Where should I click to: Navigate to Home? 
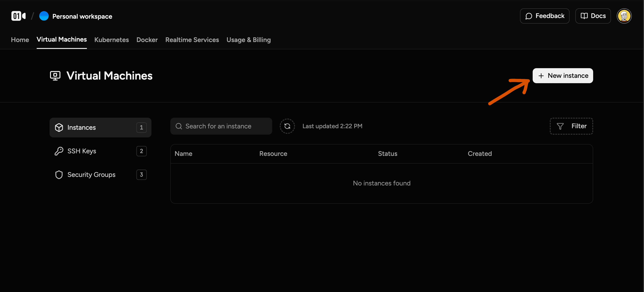(x=20, y=40)
